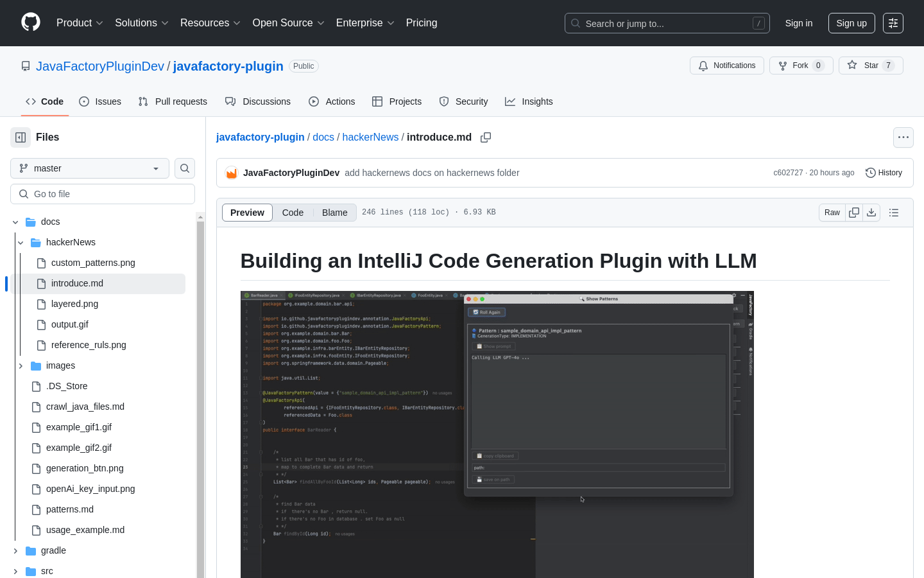The height and width of the screenshot is (578, 924).
Task: Copy raw file contents icon
Action: [854, 213]
